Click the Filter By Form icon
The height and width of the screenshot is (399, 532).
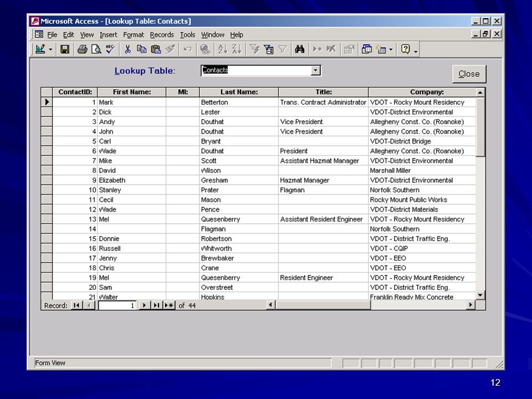[x=268, y=49]
